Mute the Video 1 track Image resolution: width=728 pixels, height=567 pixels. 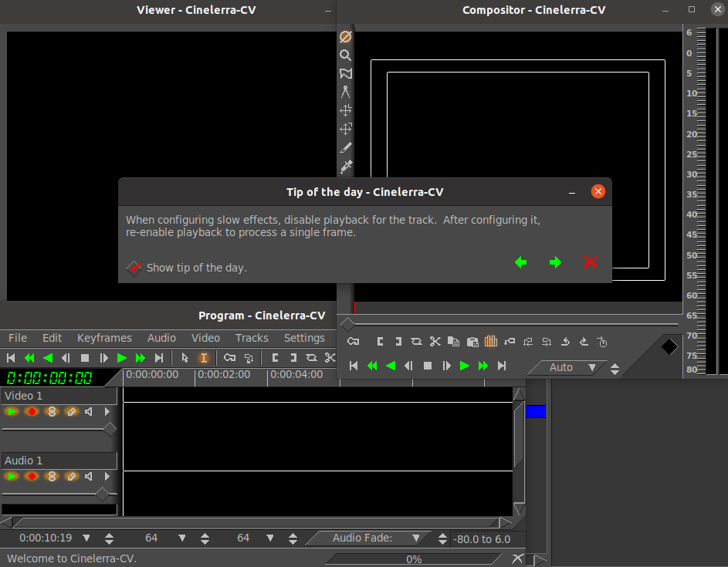click(89, 412)
